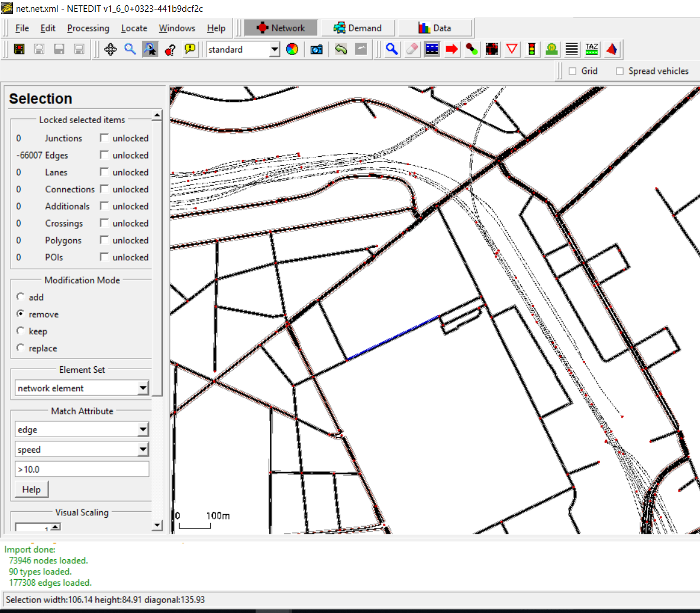Viewport: 700px width, 613px height.
Task: Toggle POIs unlocked checkbox
Action: pos(104,257)
